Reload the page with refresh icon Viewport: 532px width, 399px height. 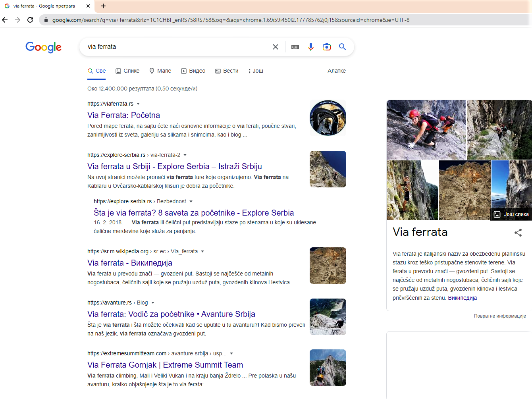pos(30,20)
